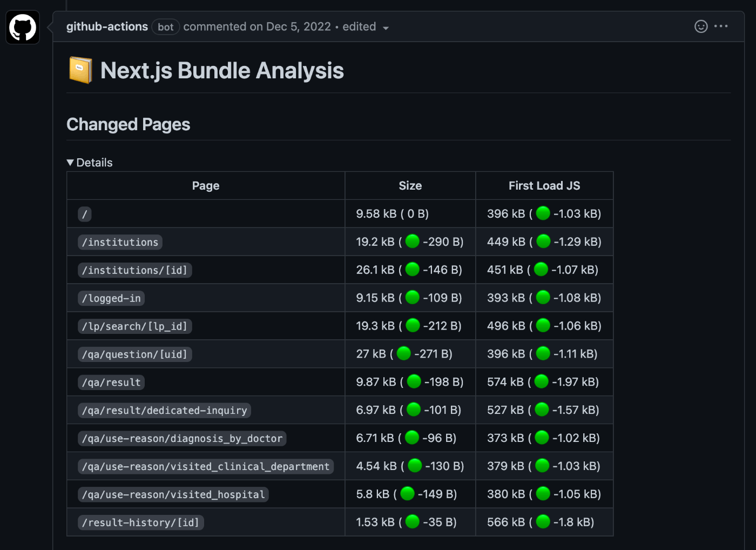Click the 9.15 kB size value
Viewport: 756px width, 550px height.
(x=375, y=298)
